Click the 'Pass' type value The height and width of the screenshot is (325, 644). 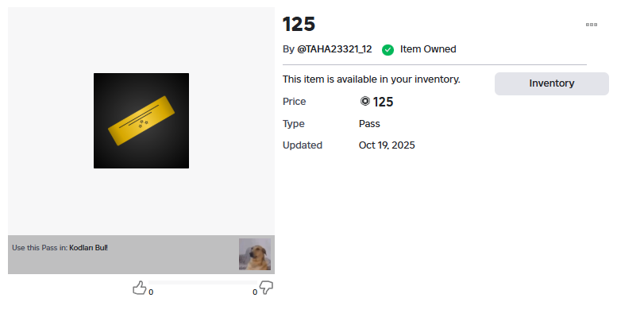point(369,124)
